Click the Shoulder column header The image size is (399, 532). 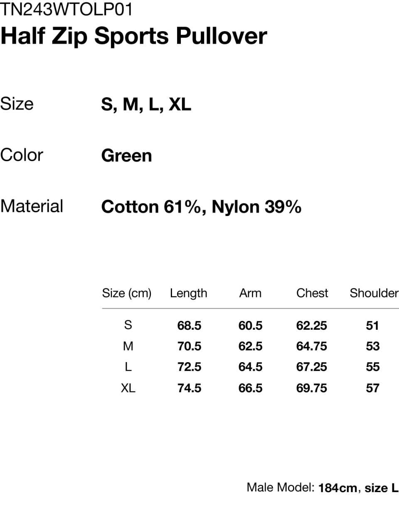tap(374, 293)
